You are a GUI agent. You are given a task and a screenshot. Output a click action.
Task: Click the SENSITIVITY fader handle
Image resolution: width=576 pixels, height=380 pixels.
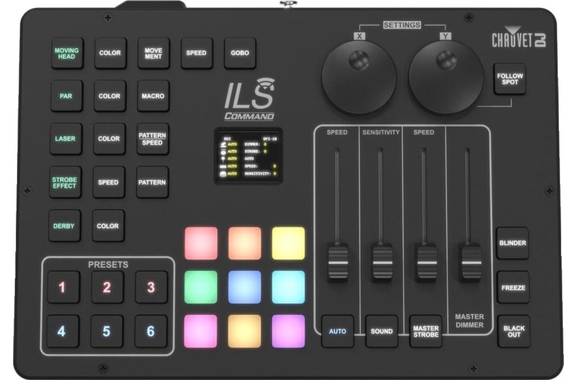click(x=383, y=262)
